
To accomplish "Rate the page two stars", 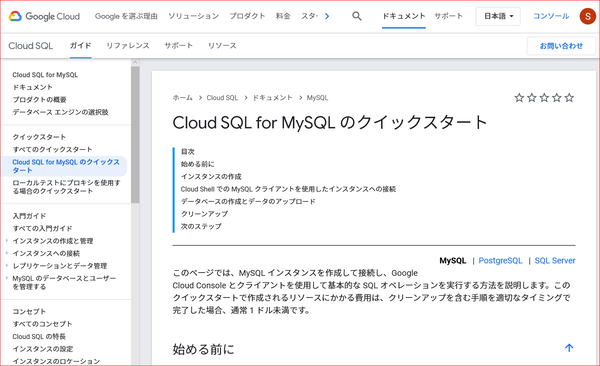I will (532, 98).
